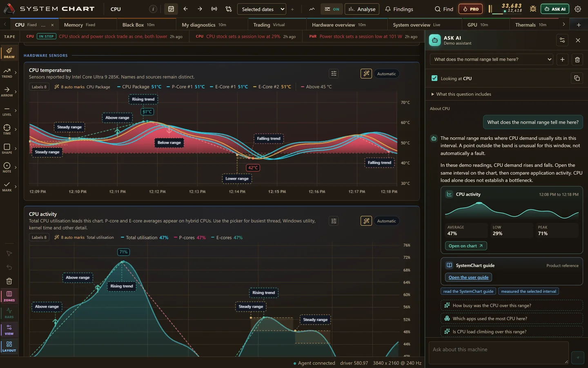Open Labels 8 selector on CPU temperatures chart
Screen dimensions: 588x368
click(39, 87)
